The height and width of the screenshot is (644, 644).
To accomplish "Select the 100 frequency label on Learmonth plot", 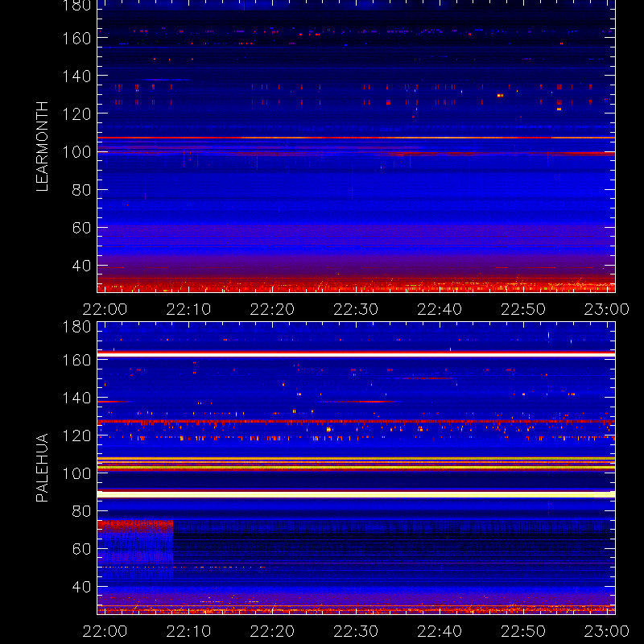I will [76, 152].
